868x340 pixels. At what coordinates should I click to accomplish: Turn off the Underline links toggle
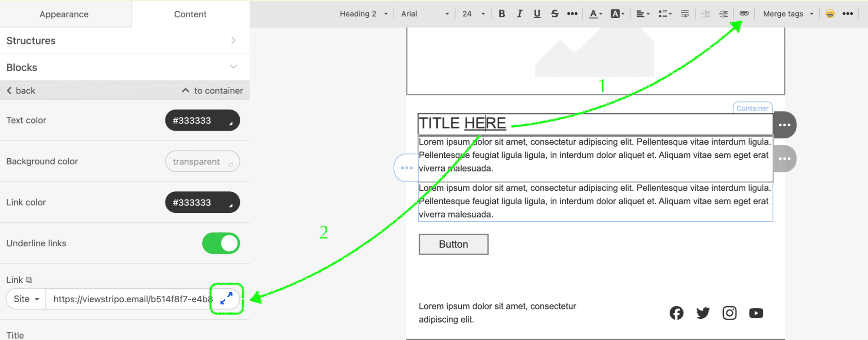221,243
